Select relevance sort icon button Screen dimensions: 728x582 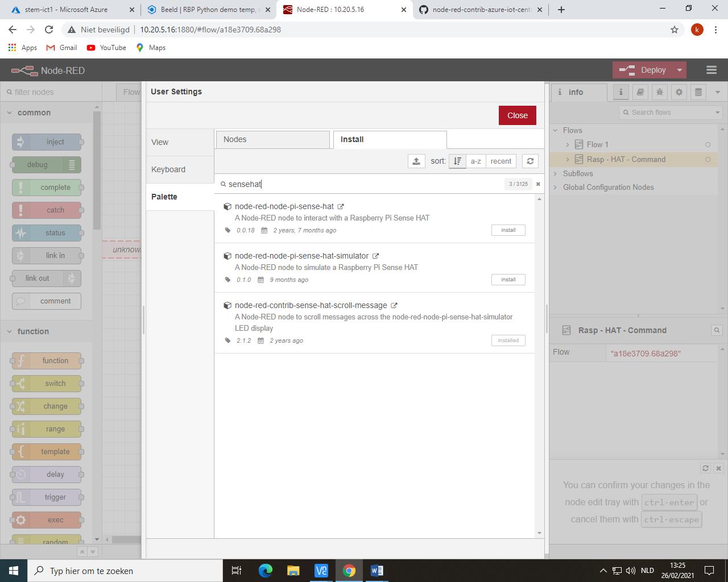click(x=457, y=161)
